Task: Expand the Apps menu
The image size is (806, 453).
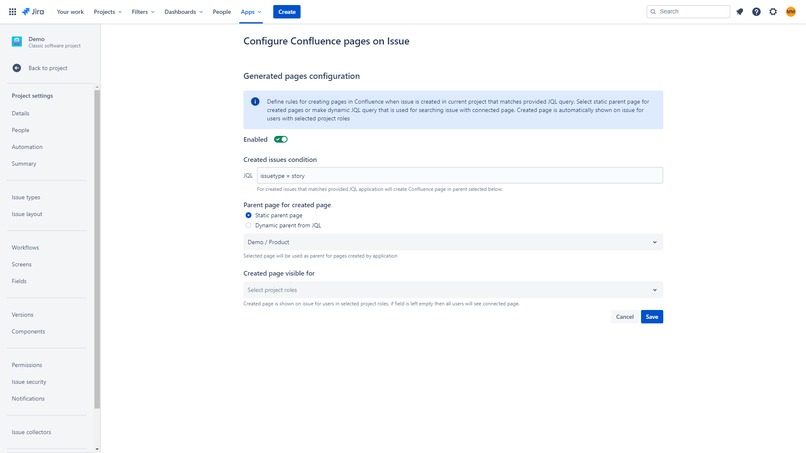Action: 251,11
